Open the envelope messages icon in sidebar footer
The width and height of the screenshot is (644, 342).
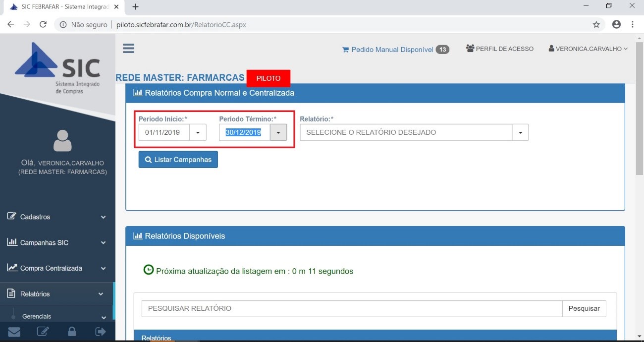(14, 332)
